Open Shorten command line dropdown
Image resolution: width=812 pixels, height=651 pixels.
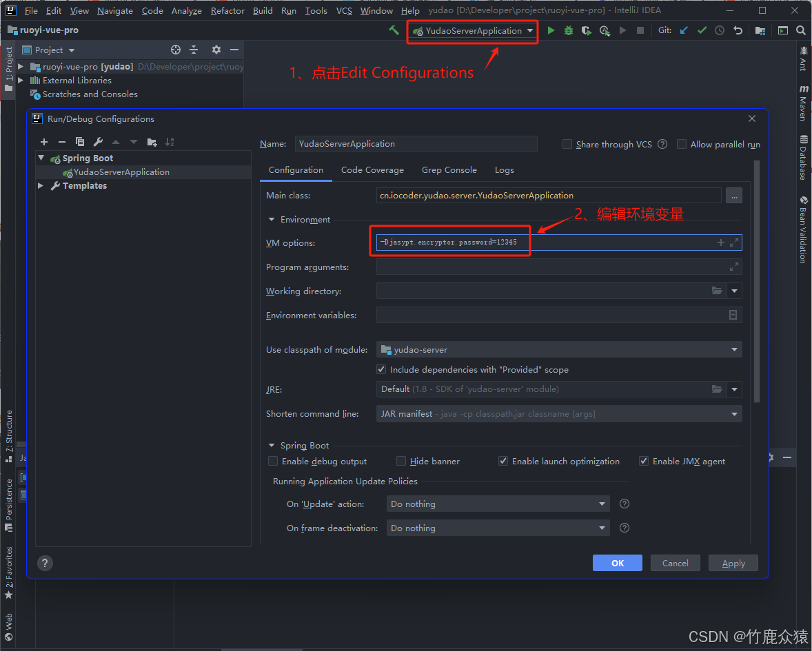click(x=559, y=414)
